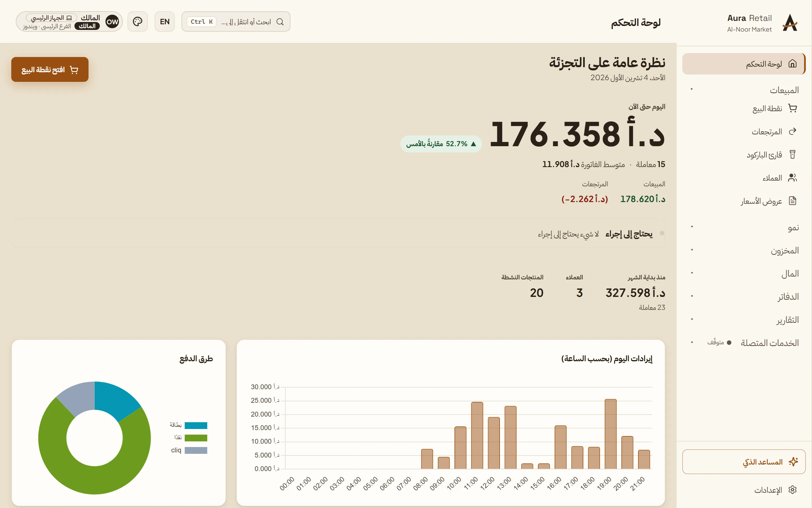Click the OW user avatar

tap(112, 21)
